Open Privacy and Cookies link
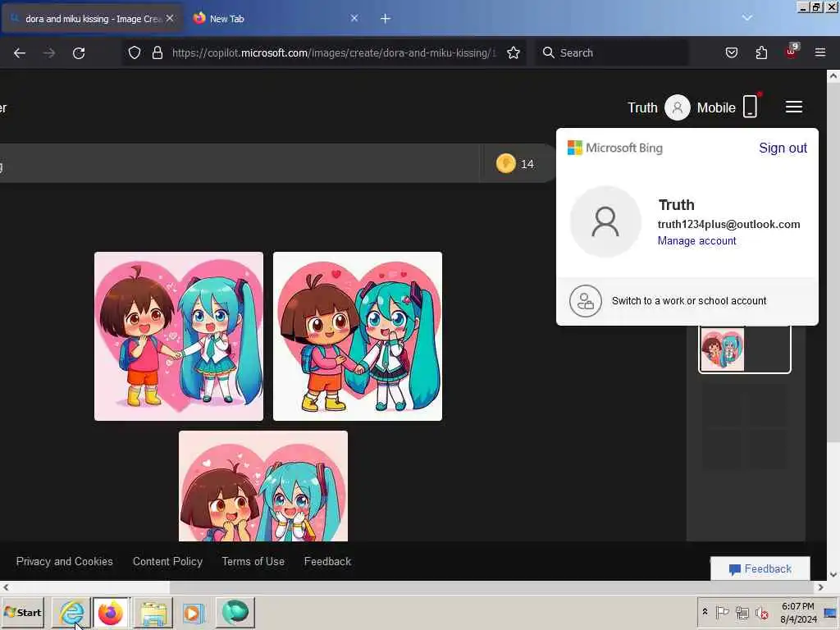 pos(64,561)
